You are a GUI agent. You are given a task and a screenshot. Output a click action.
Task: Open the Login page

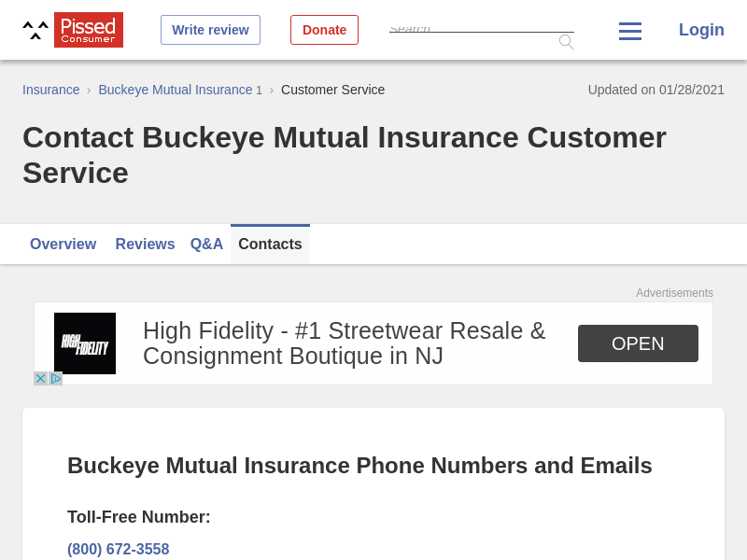pyautogui.click(x=701, y=30)
